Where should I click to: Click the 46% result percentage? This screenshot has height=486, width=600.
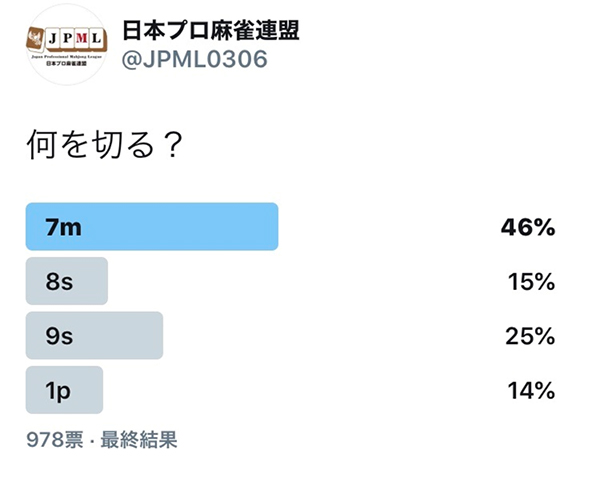528,227
